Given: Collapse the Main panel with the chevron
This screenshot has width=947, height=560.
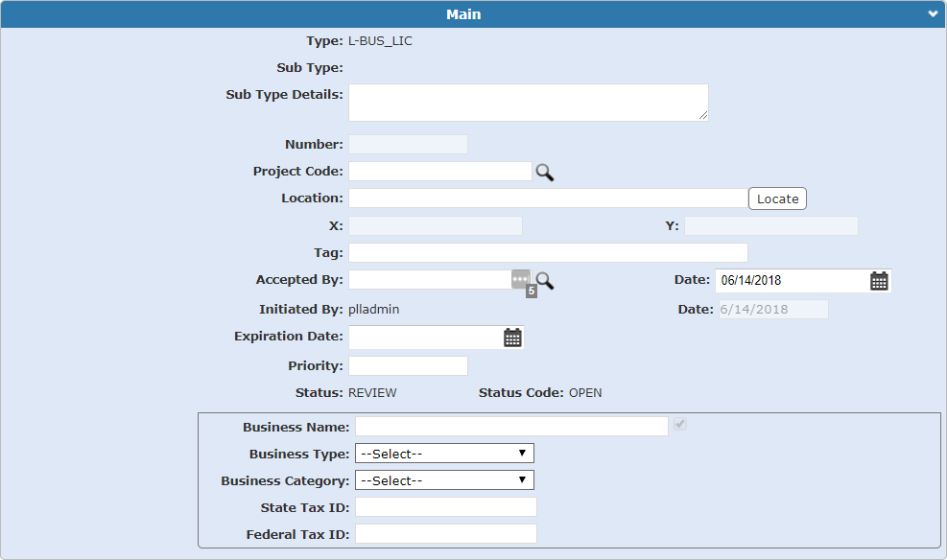Looking at the screenshot, I should [x=930, y=13].
